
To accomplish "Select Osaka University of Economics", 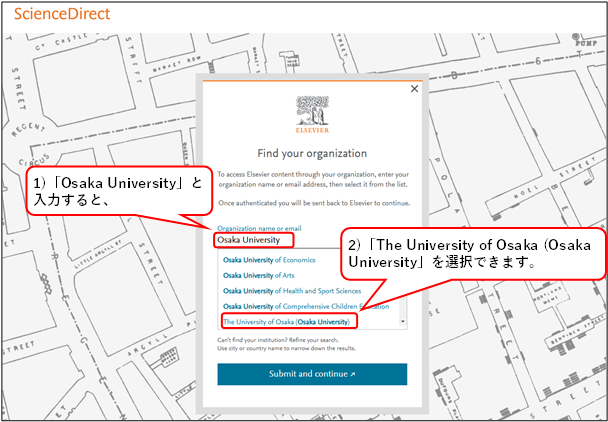I will click(269, 260).
